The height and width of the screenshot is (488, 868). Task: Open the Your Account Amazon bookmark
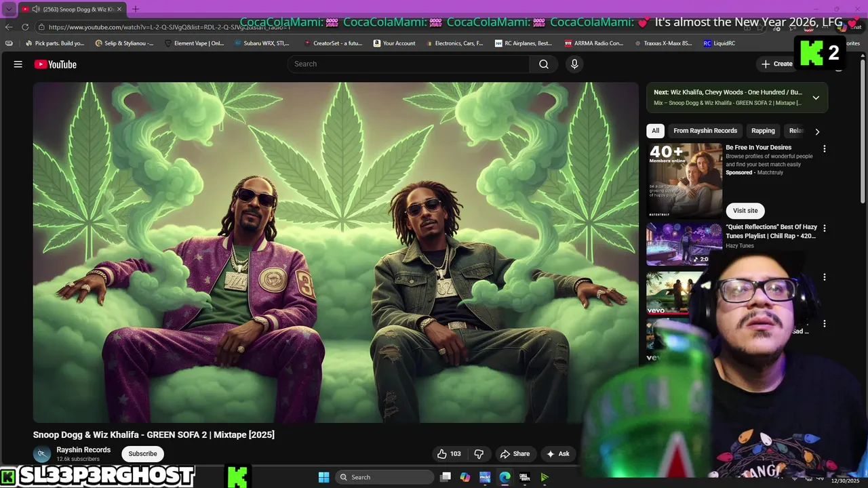(395, 43)
